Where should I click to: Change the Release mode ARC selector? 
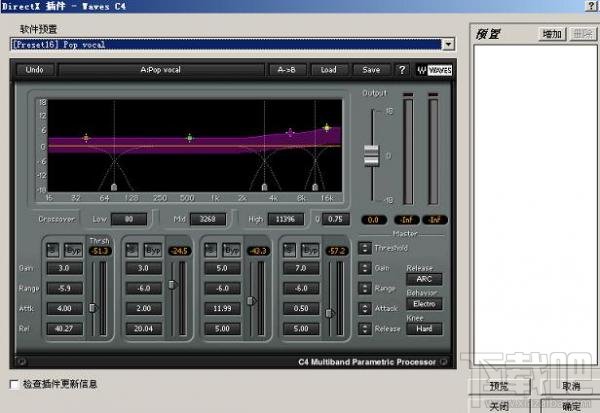click(422, 279)
